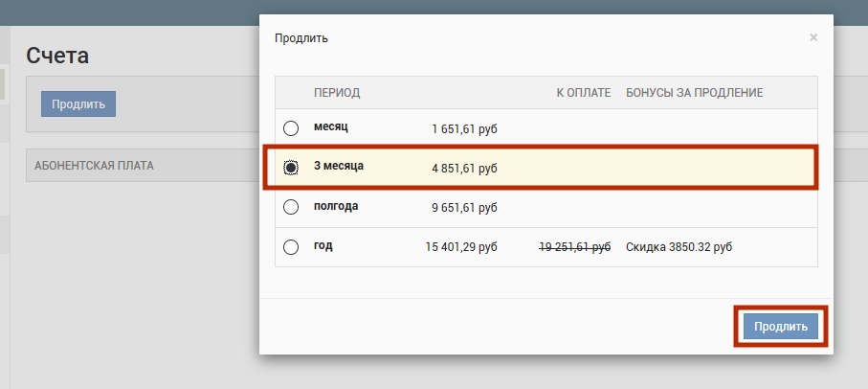Click the 15 401,29 руб yearly price
The image size is (868, 389).
tap(461, 247)
